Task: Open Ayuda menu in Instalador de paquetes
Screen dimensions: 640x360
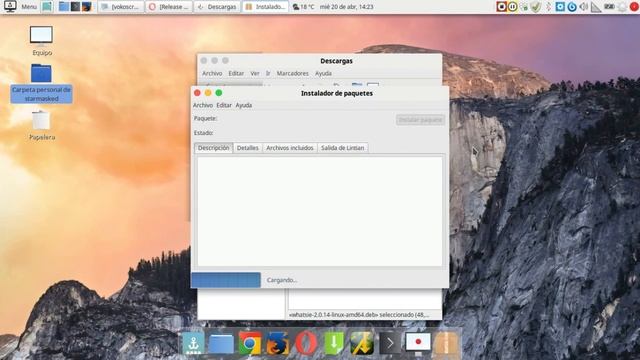Action: (x=244, y=105)
